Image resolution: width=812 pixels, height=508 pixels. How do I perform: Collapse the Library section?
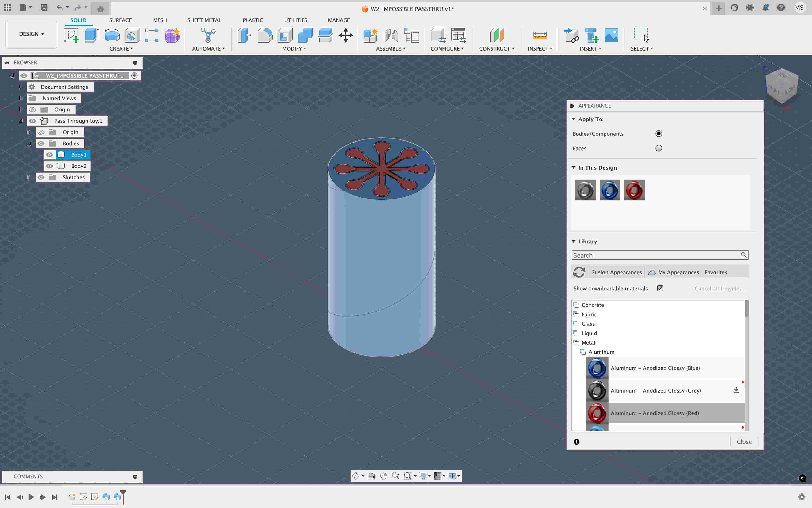[x=574, y=242]
